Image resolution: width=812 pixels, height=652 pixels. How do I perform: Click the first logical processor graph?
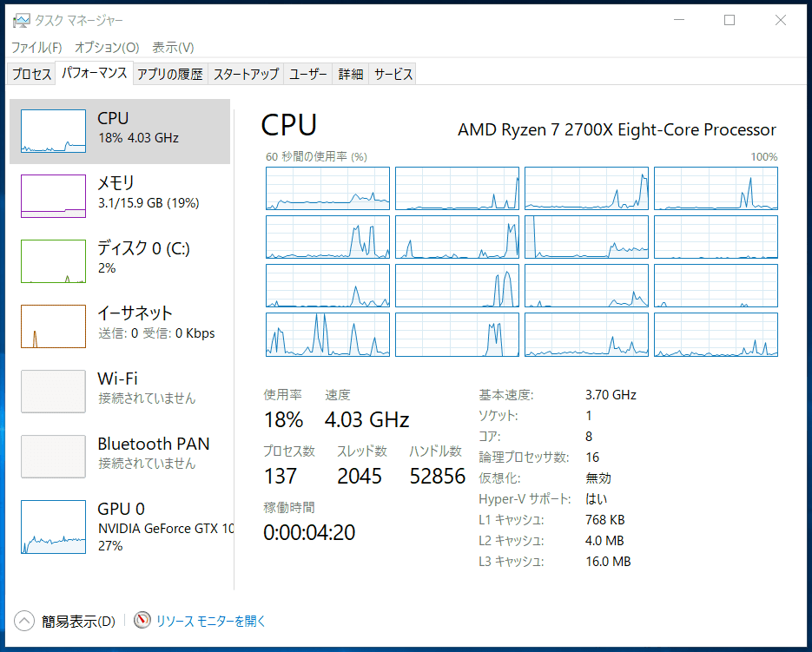coord(327,188)
